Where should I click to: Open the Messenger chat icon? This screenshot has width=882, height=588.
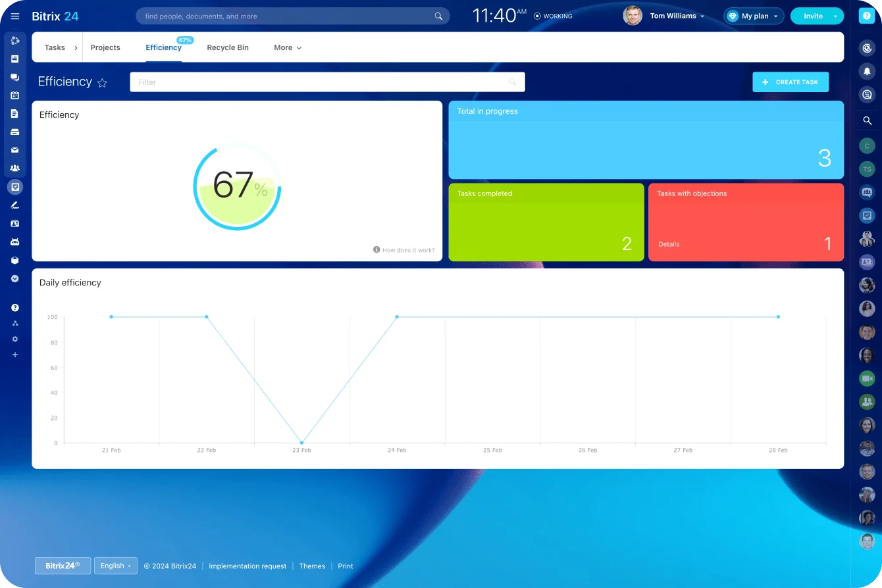click(14, 78)
